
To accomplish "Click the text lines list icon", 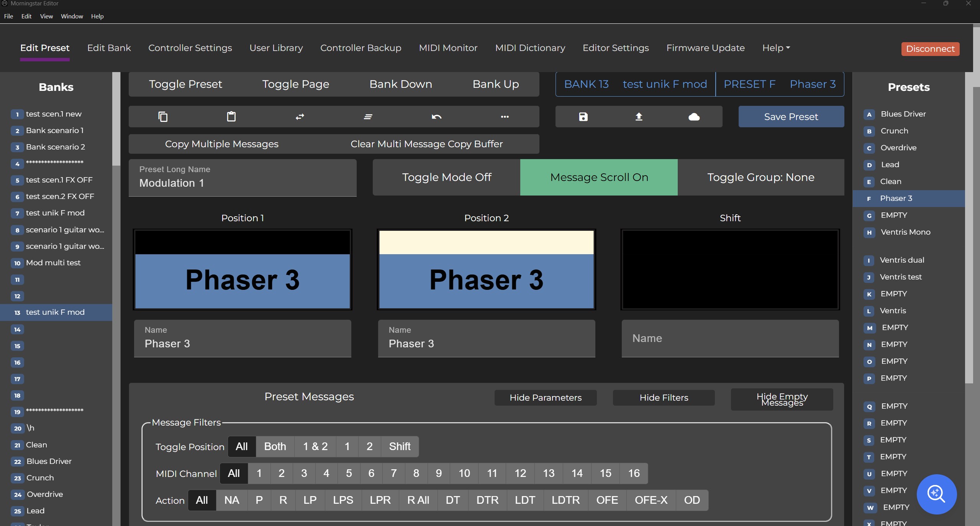I will [x=368, y=117].
